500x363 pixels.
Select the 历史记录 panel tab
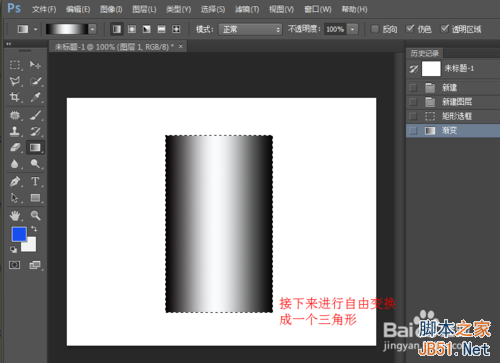tap(425, 53)
